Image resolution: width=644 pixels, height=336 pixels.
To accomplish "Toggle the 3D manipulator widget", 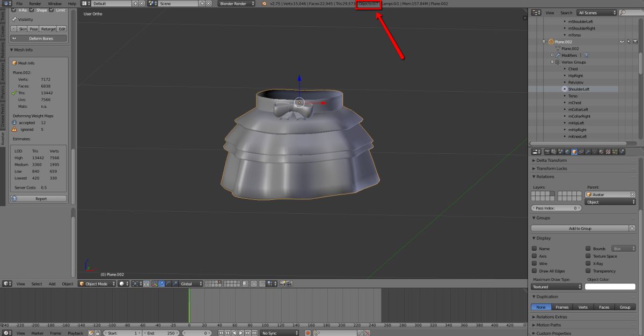I will (x=154, y=283).
